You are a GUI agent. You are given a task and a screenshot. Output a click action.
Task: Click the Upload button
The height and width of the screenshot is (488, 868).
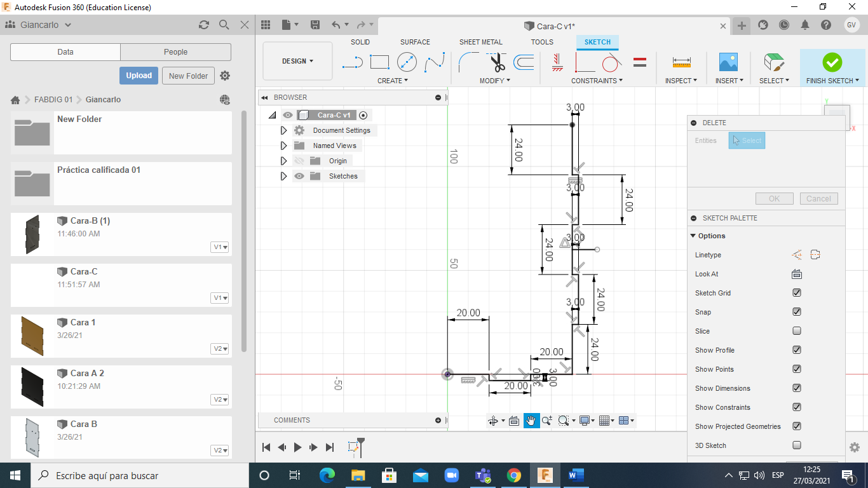(139, 76)
